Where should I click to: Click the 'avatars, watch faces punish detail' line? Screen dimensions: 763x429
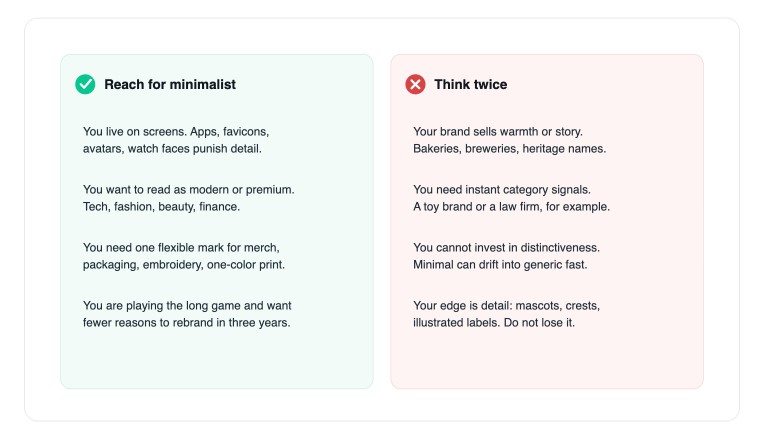click(x=172, y=148)
